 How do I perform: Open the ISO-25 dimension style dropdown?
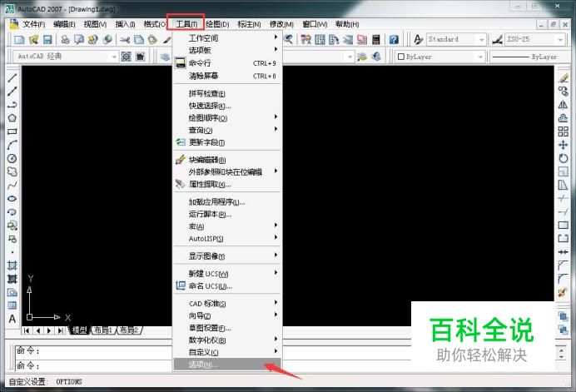coord(560,39)
